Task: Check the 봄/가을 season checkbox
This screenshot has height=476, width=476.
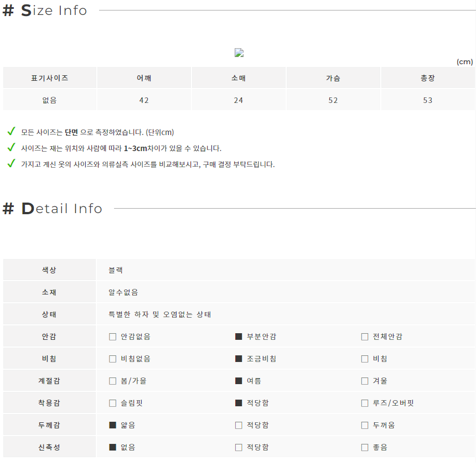Action: click(x=112, y=381)
